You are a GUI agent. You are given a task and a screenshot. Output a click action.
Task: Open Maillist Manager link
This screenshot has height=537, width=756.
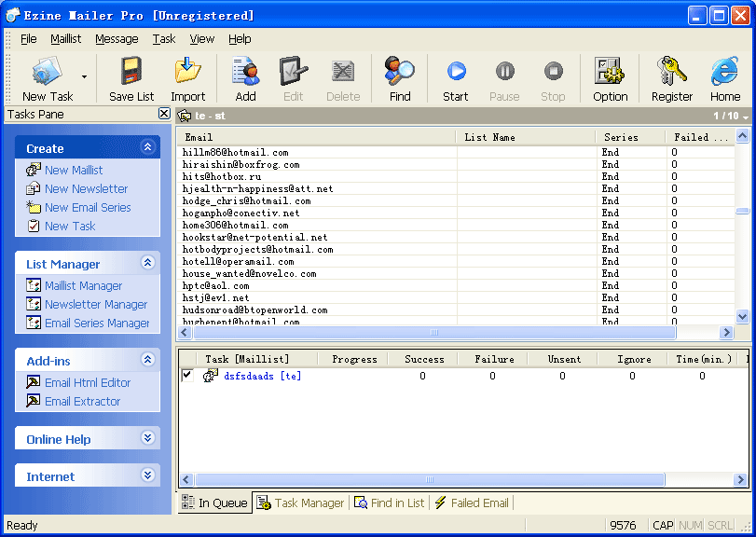point(83,286)
